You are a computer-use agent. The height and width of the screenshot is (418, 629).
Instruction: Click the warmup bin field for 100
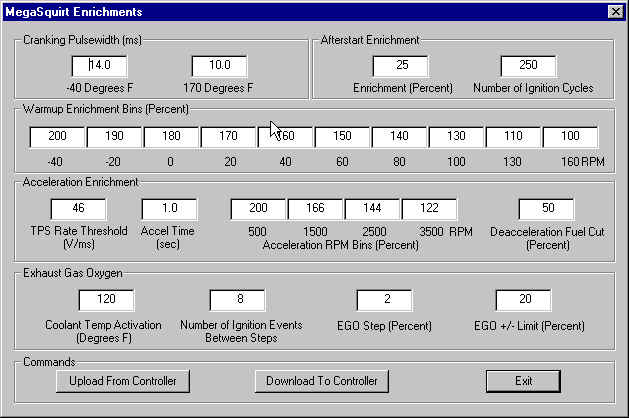click(x=456, y=137)
